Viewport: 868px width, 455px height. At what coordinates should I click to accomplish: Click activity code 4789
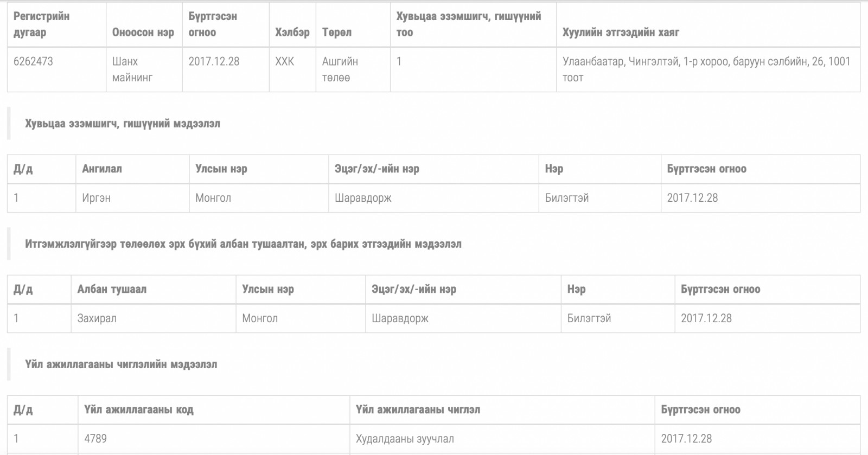pyautogui.click(x=95, y=439)
